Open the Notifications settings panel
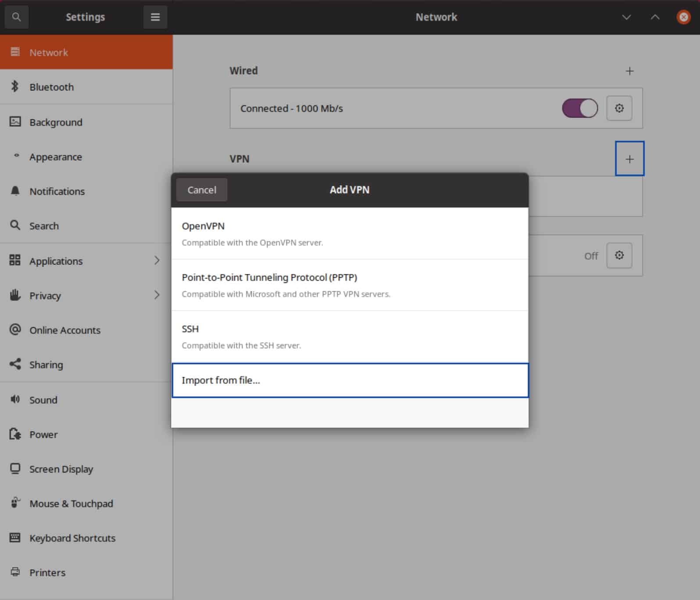700x600 pixels. (x=86, y=191)
